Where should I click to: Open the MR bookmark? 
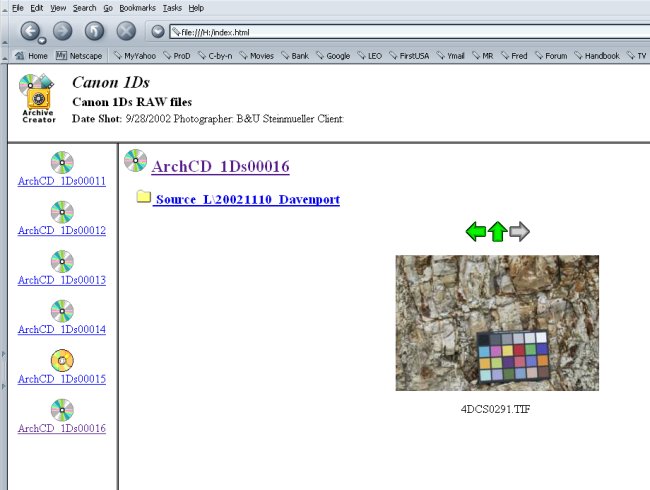[483, 56]
